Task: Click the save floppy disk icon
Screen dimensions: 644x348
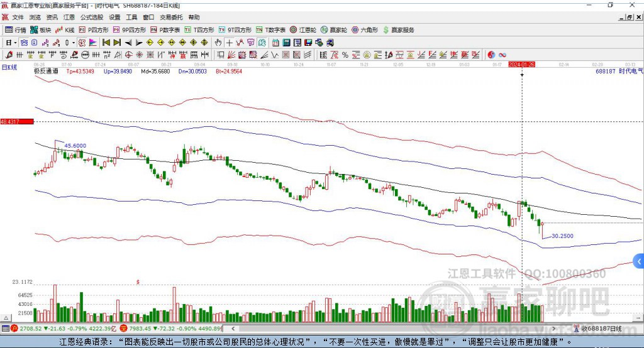Action: click(x=308, y=43)
